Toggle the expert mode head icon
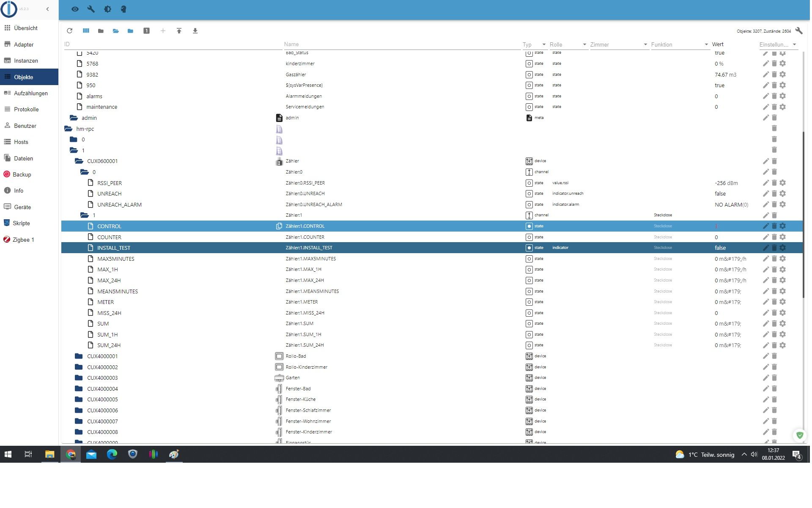Screen dimensions: 812x508 tap(123, 9)
